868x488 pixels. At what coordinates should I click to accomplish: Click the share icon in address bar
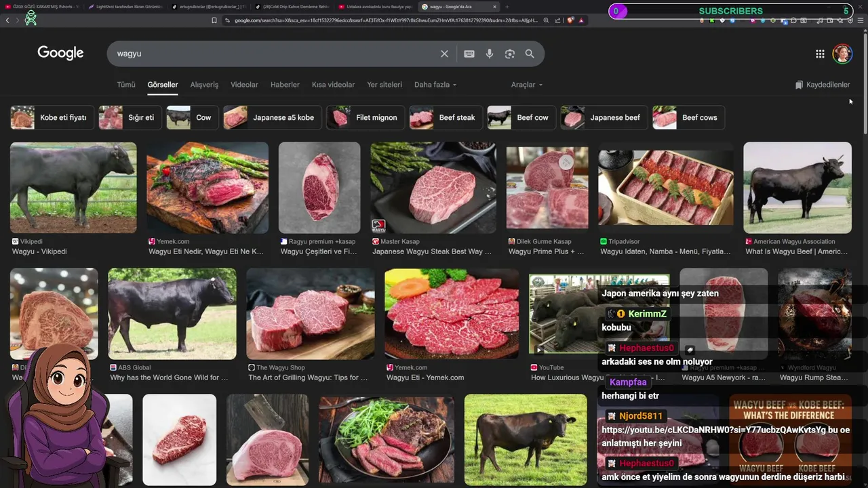pos(557,20)
